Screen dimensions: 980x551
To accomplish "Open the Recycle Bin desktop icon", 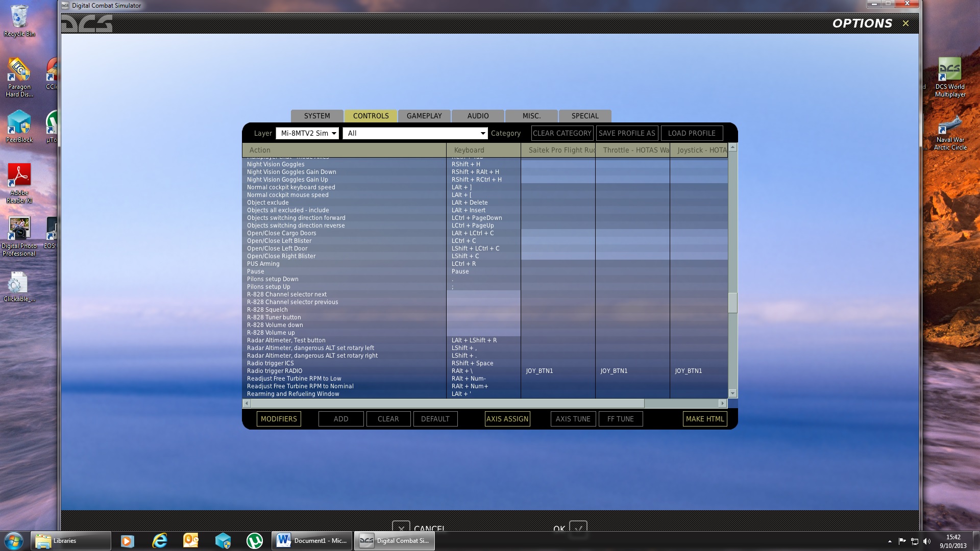I will coord(19,21).
